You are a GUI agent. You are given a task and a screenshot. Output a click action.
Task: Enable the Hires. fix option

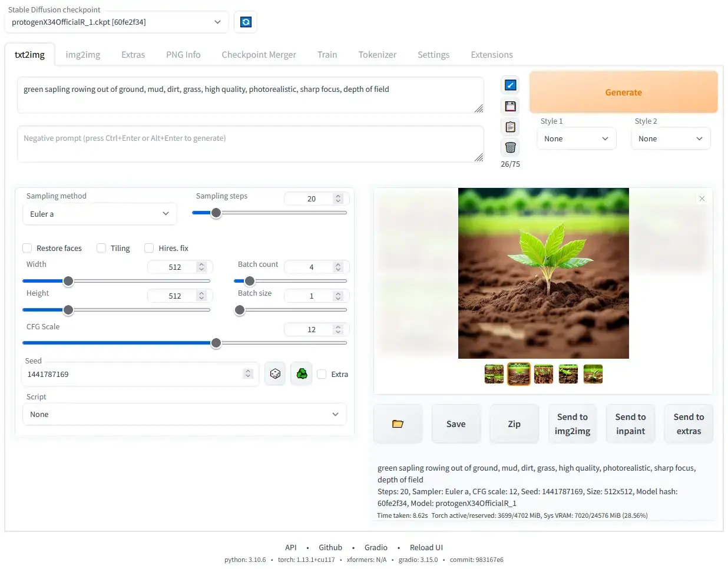149,248
